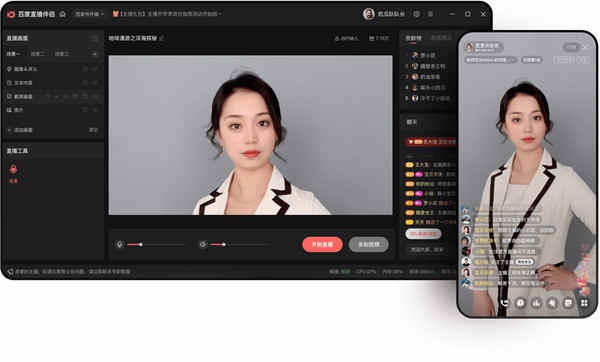This screenshot has height=362, width=600.
Task: Click the phone call icon on mobile preview
Action: [x=505, y=303]
